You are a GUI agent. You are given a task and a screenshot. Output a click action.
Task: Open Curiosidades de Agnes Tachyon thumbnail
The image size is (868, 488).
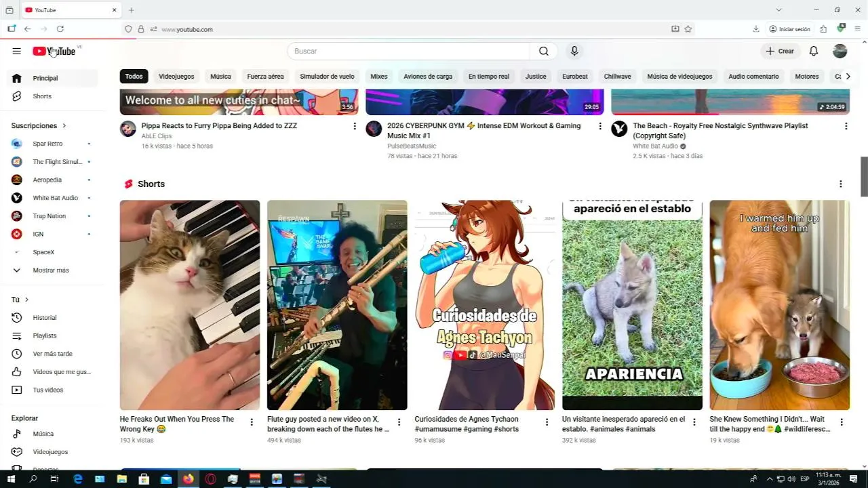click(x=485, y=305)
